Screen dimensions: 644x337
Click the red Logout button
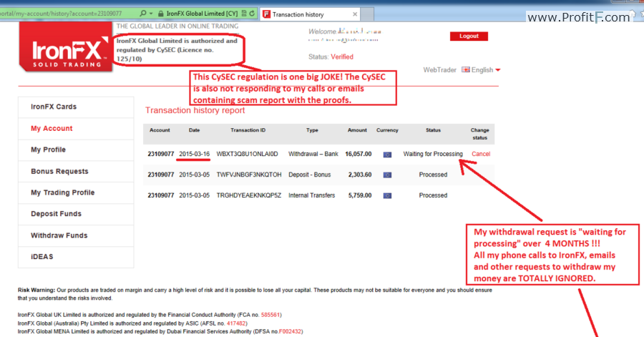[x=469, y=36]
